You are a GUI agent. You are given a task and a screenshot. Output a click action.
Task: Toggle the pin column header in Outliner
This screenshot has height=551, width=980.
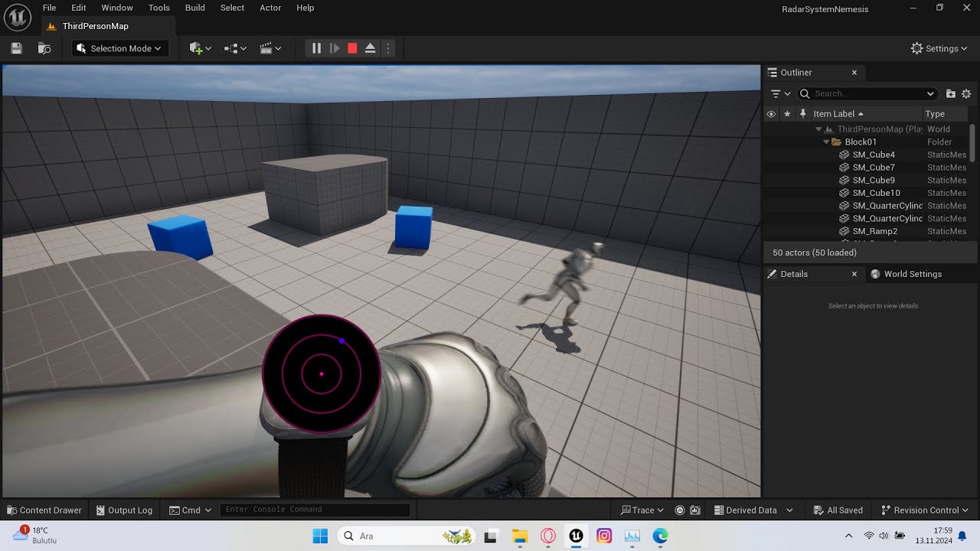[802, 114]
